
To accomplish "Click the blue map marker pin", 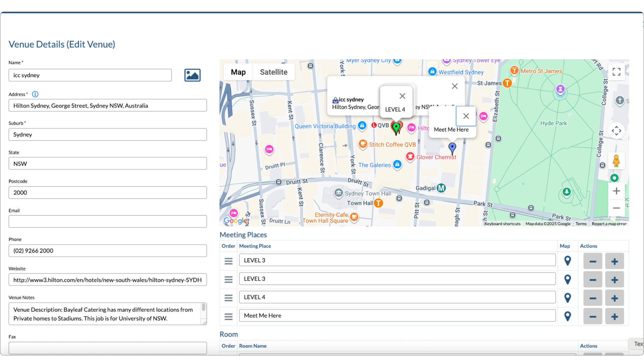I will pyautogui.click(x=452, y=147).
